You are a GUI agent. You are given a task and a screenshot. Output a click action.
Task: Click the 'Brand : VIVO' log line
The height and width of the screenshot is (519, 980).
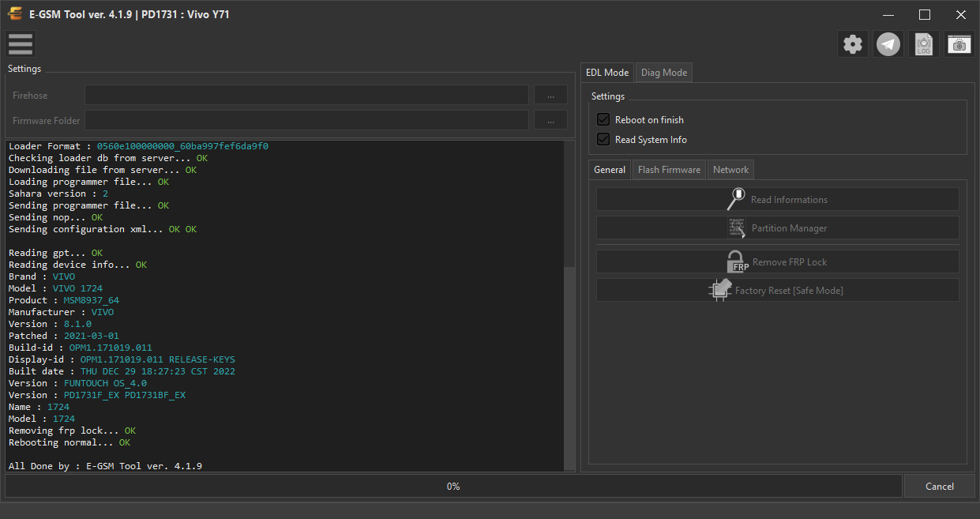(x=42, y=276)
